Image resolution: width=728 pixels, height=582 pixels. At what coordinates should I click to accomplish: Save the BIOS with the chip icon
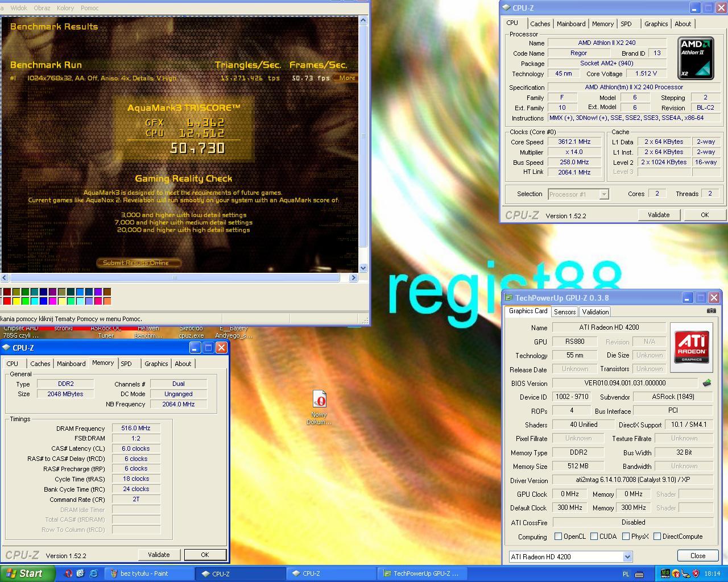pyautogui.click(x=707, y=383)
